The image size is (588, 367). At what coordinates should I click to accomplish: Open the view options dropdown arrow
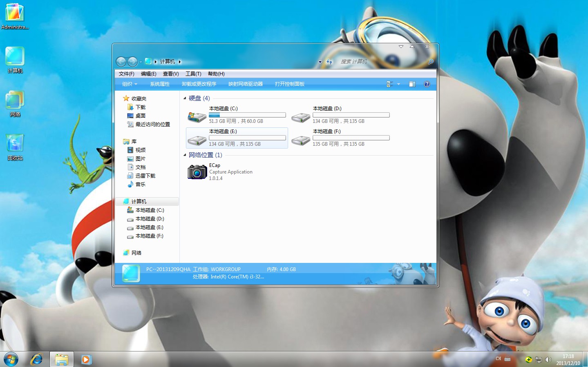pyautogui.click(x=399, y=84)
